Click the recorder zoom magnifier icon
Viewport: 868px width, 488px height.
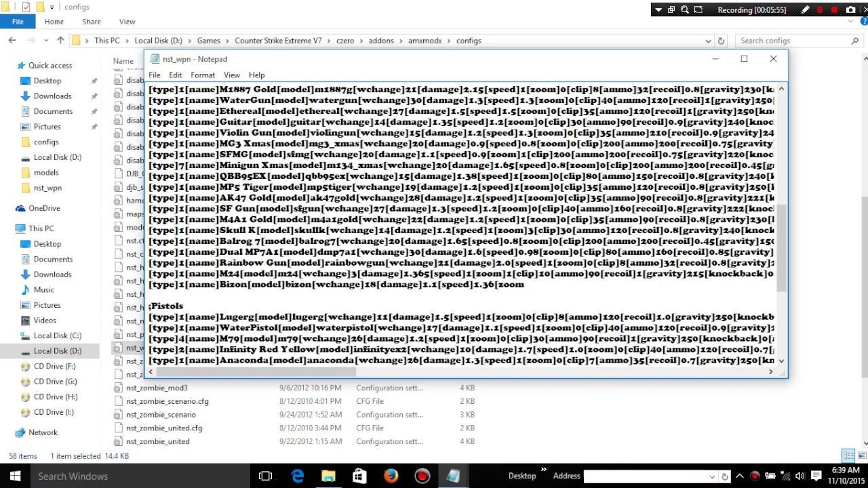pyautogui.click(x=685, y=10)
